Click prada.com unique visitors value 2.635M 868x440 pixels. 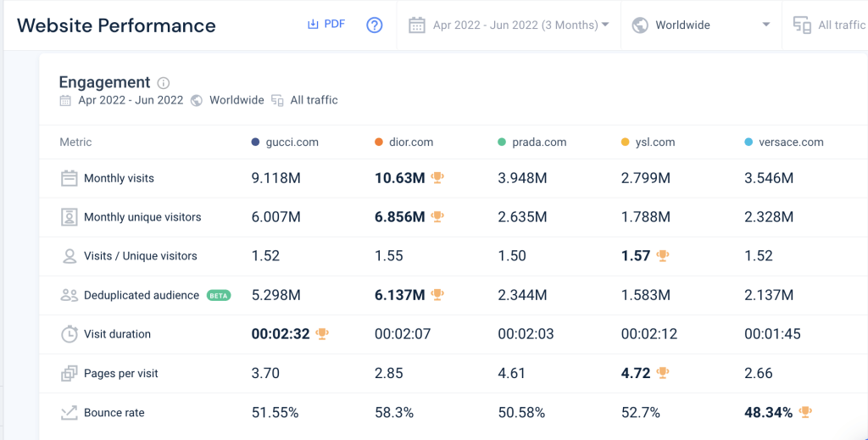coord(522,217)
